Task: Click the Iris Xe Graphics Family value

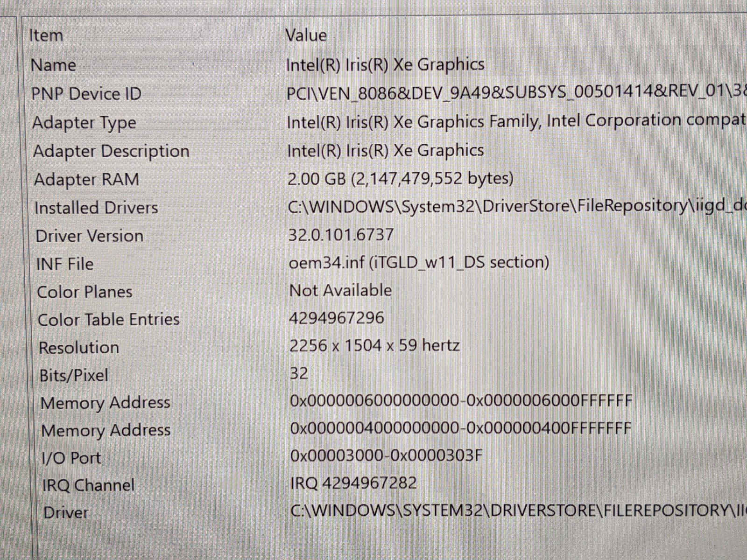Action: click(x=516, y=121)
